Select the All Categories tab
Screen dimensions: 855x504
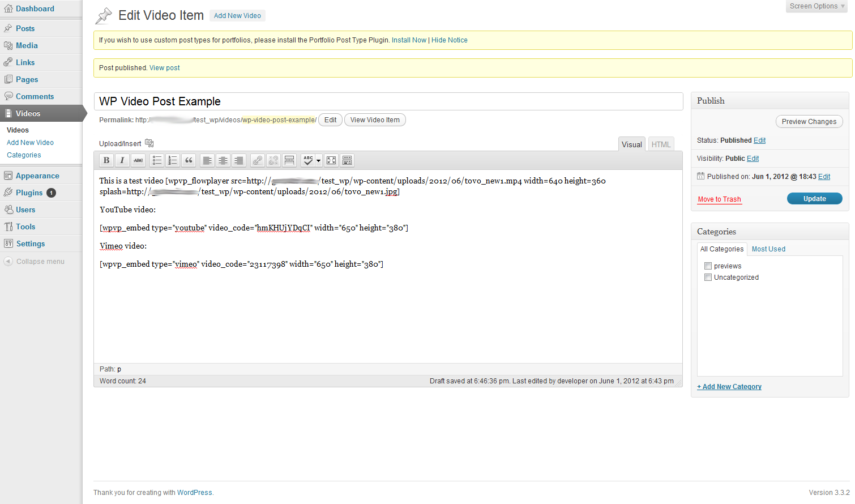pos(722,249)
